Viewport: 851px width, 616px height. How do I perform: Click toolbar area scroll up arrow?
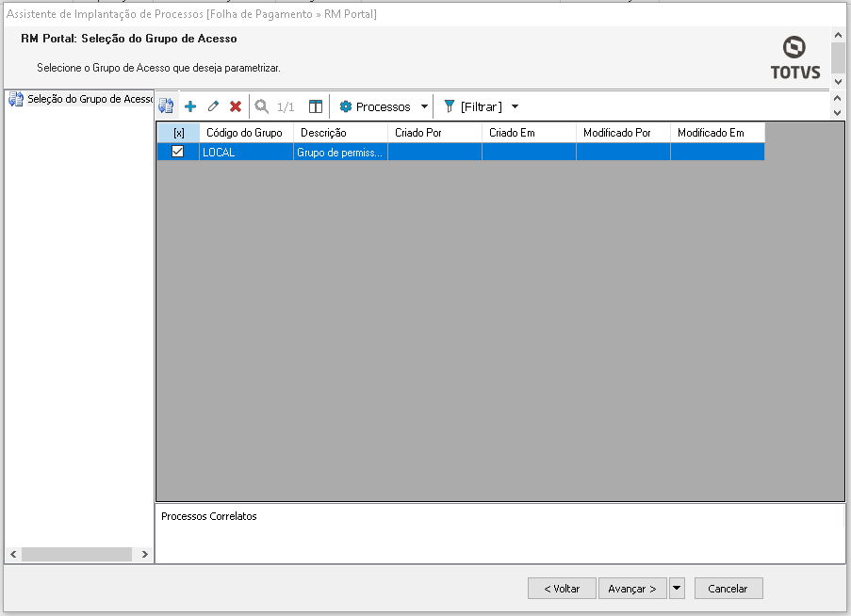(x=838, y=98)
